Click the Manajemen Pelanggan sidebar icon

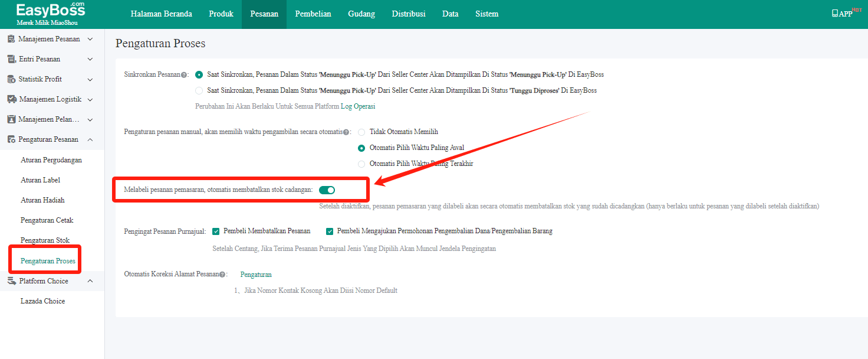(x=11, y=119)
